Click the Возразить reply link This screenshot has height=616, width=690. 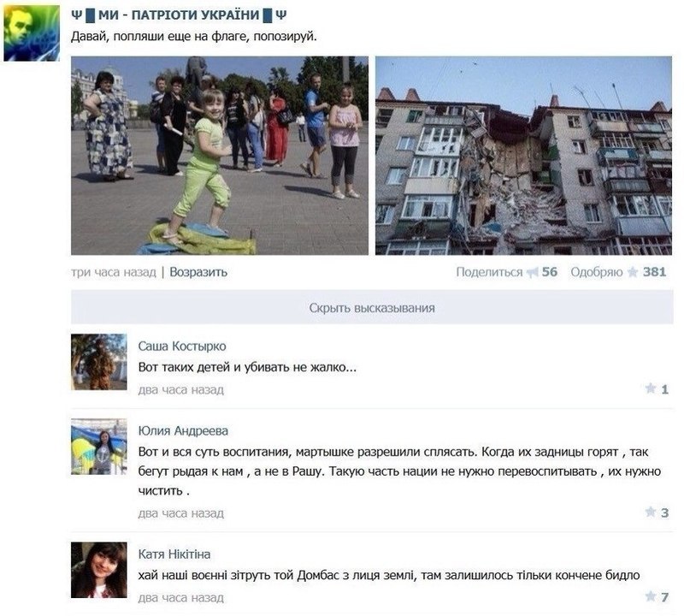click(198, 272)
